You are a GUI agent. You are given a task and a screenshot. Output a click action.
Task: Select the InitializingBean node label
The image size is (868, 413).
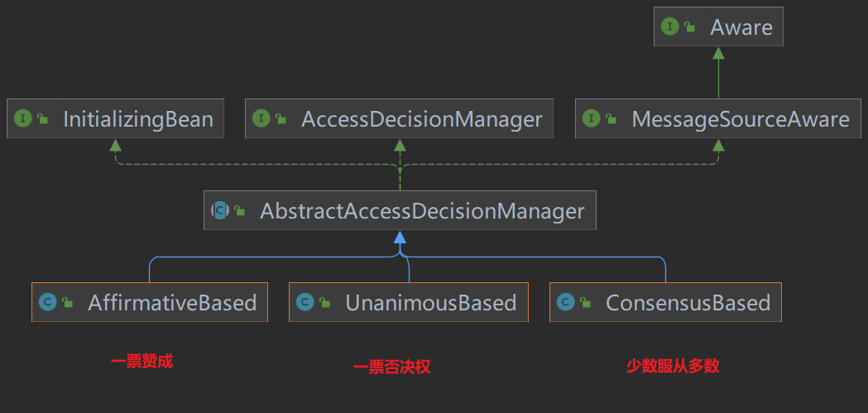click(138, 119)
